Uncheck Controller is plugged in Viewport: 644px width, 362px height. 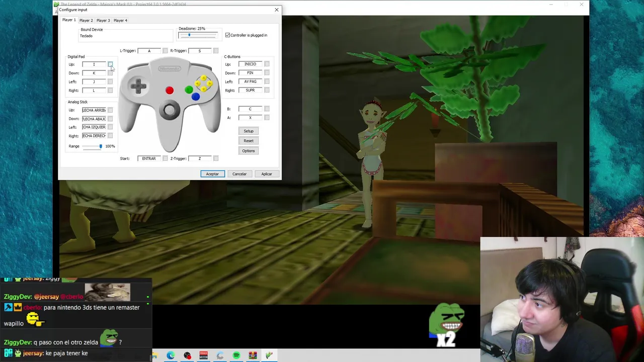pos(227,35)
